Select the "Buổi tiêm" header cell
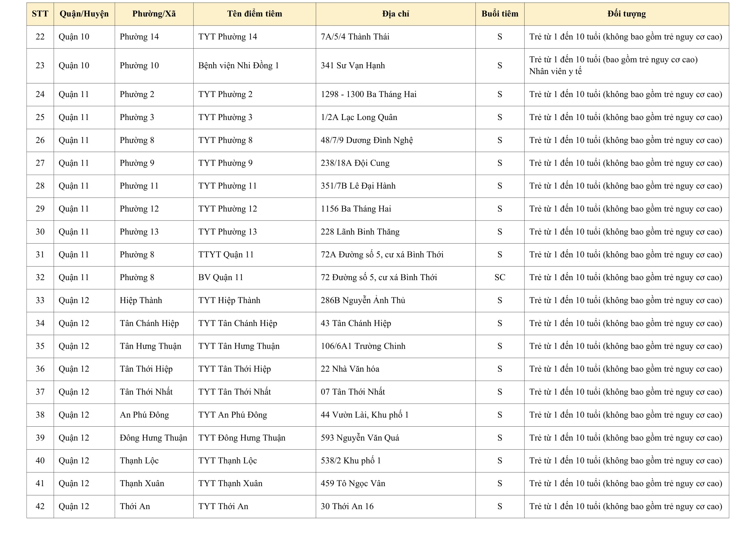The width and height of the screenshot is (756, 535). click(x=499, y=14)
